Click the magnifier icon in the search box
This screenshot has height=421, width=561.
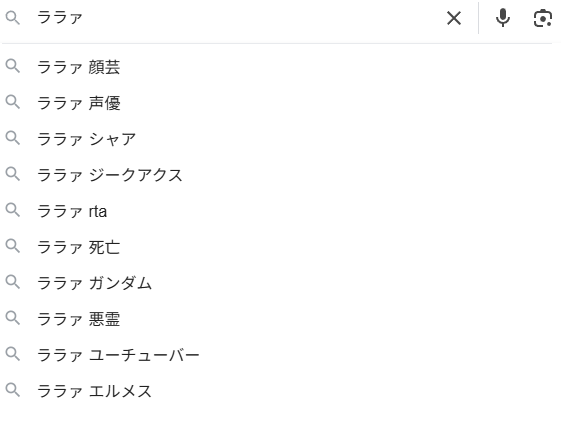[13, 18]
